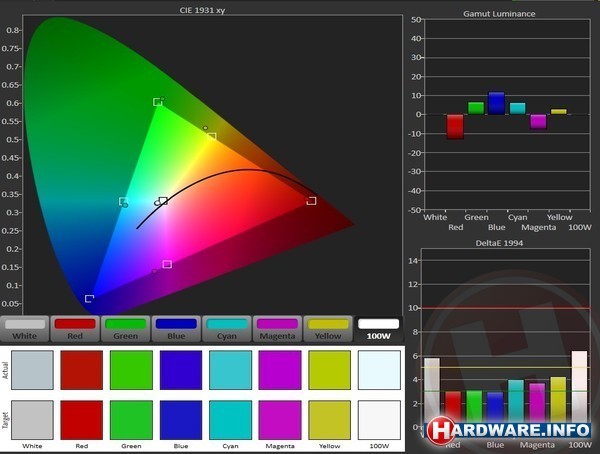This screenshot has height=454, width=600.
Task: Click the Gamut Luminance chart title
Action: 499,14
